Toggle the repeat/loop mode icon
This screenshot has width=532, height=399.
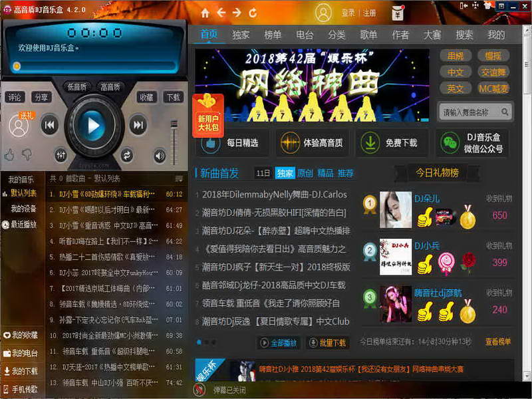coord(126,156)
